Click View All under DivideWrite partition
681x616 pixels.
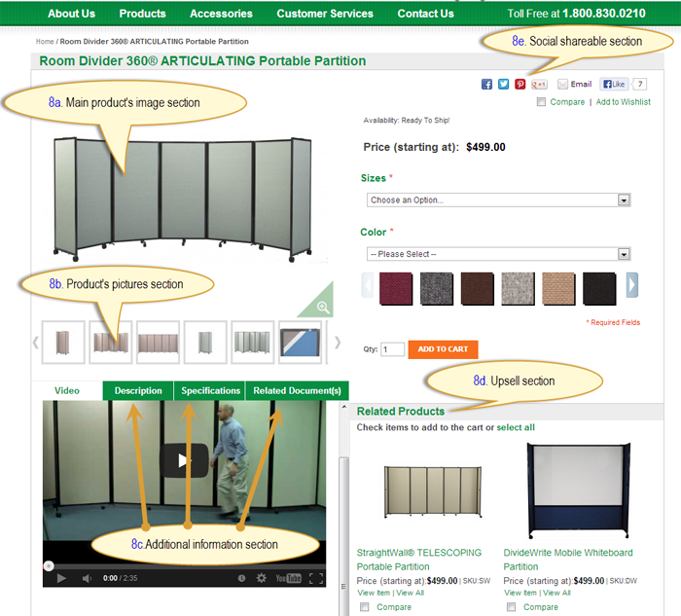(556, 593)
